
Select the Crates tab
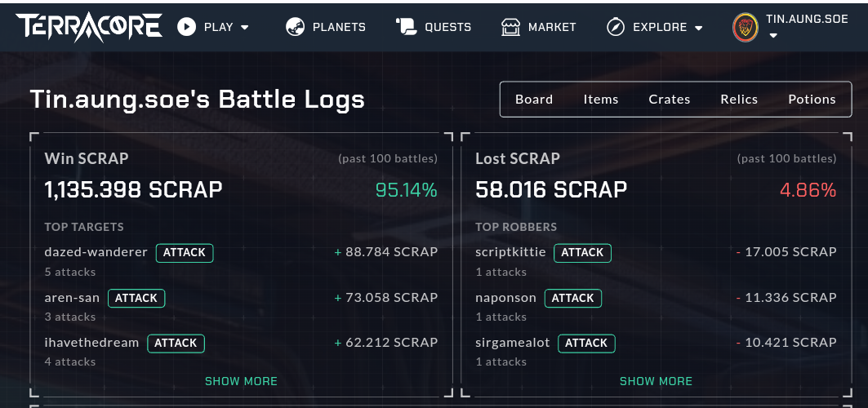pos(670,99)
